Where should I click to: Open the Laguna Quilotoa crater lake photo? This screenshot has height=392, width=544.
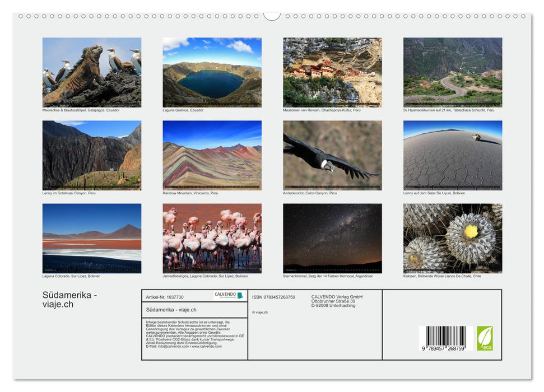coord(212,72)
